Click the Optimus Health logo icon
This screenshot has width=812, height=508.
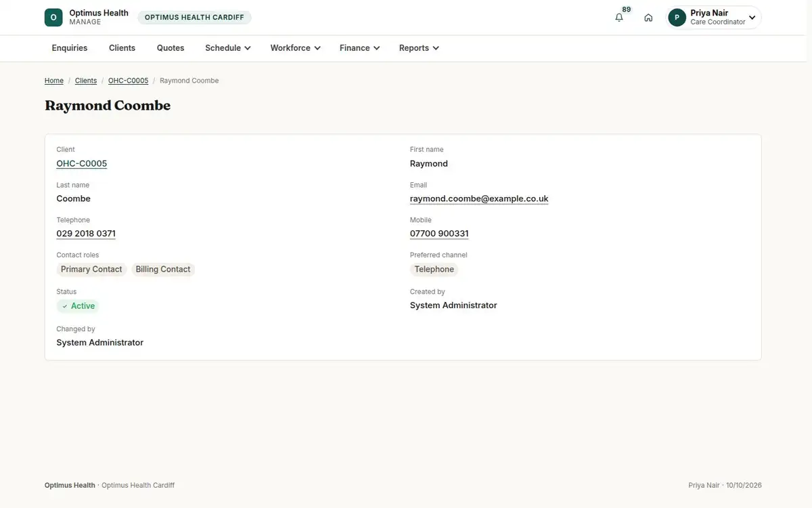click(x=53, y=18)
